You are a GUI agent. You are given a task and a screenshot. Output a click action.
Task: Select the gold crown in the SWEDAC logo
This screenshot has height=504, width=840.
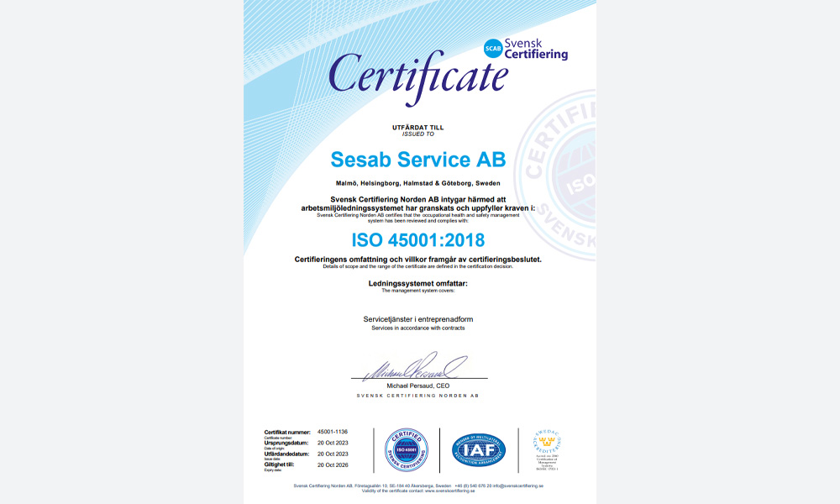(547, 441)
